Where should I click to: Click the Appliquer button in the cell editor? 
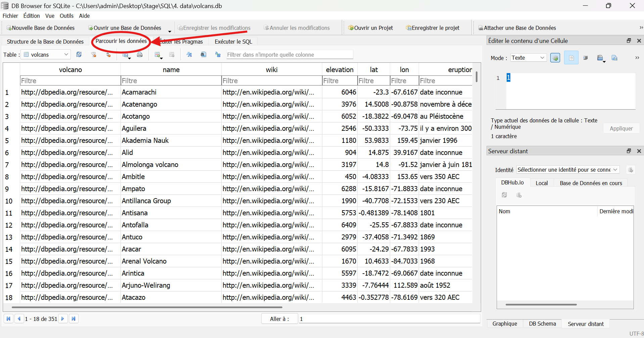click(x=621, y=128)
